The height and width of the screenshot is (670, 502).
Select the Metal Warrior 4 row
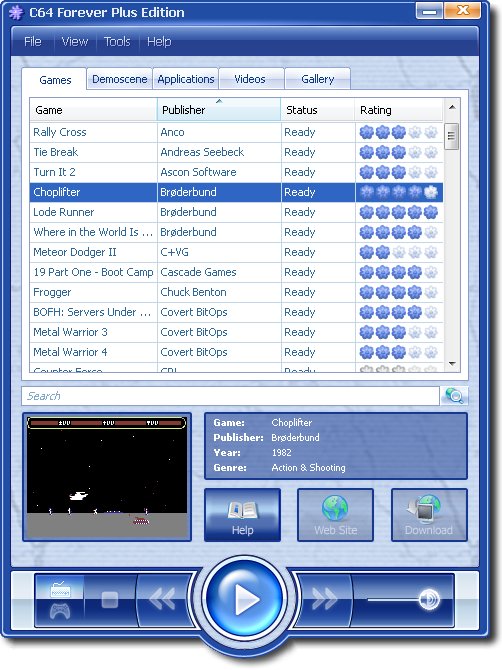(236, 352)
